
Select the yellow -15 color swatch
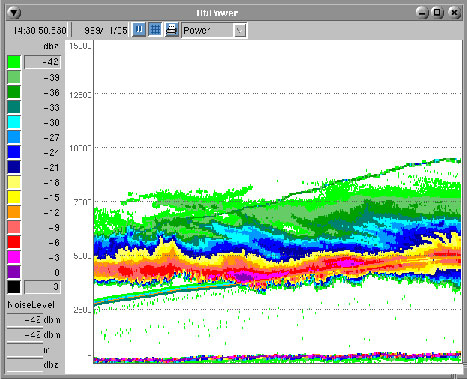14,197
